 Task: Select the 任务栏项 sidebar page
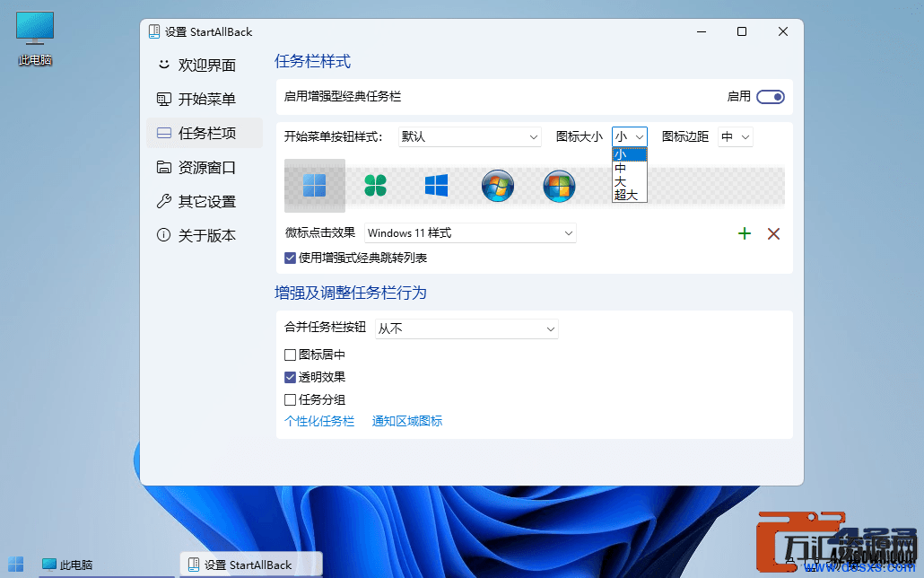click(205, 134)
